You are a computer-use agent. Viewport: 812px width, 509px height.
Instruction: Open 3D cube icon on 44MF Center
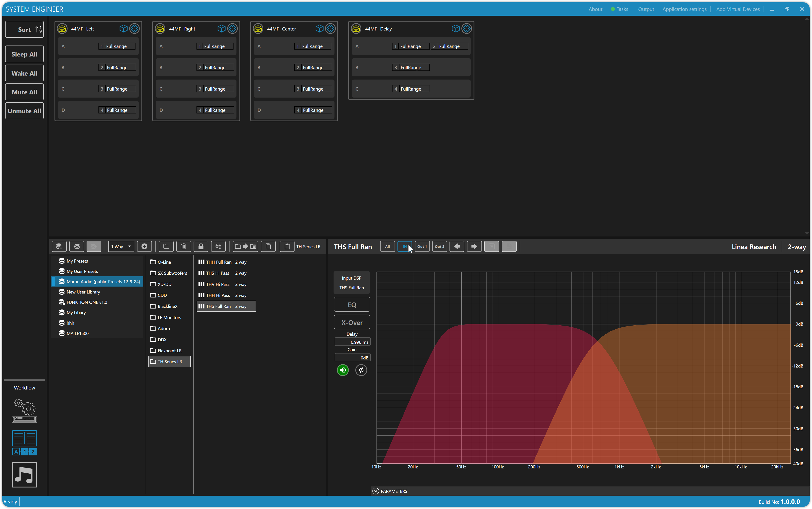coord(319,29)
